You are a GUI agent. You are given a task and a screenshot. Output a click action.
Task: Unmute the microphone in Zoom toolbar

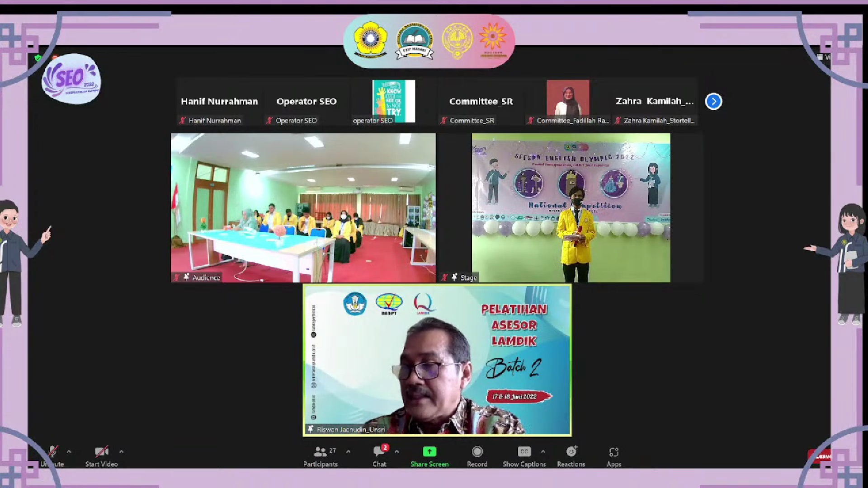[52, 456]
